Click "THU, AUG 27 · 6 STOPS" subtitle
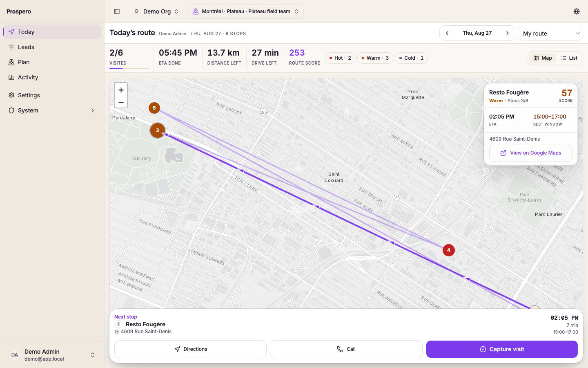588x368 pixels. click(218, 34)
